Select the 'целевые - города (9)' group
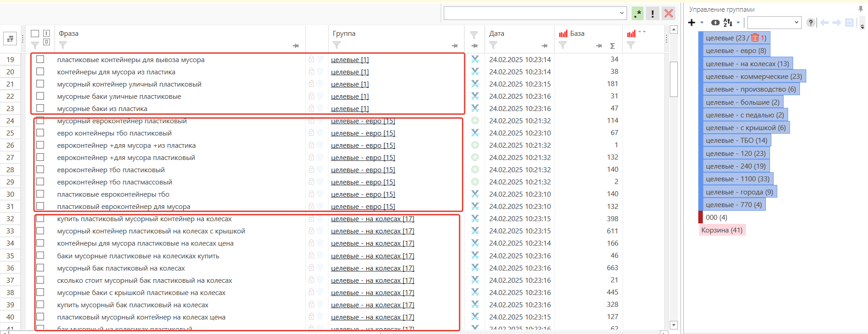Image resolution: width=868 pixels, height=334 pixels. (x=740, y=192)
